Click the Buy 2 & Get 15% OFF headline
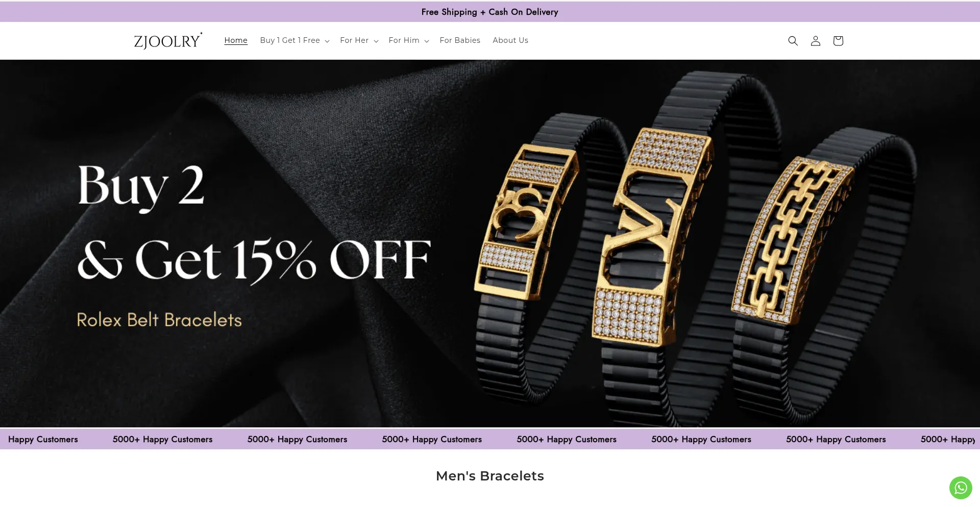The width and height of the screenshot is (980, 507). [x=254, y=223]
